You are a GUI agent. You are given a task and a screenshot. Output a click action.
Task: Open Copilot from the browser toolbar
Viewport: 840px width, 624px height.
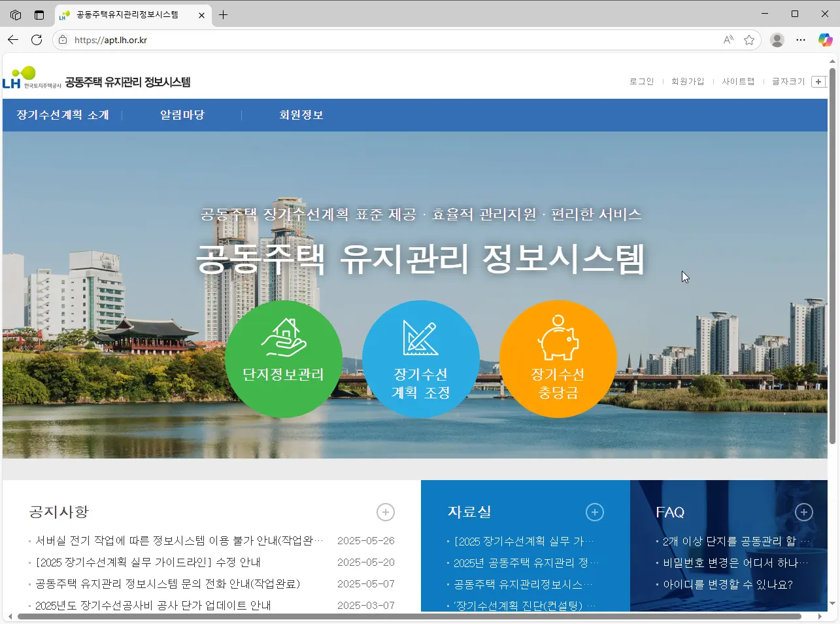[825, 40]
